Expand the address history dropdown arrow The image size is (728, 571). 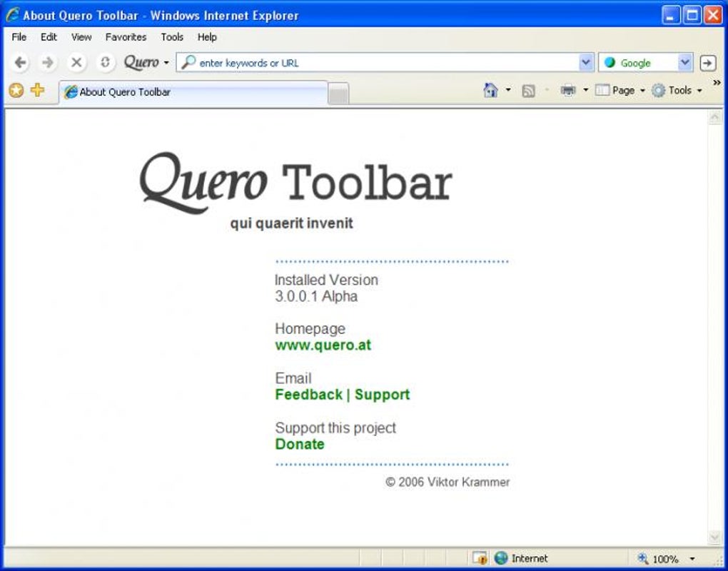tap(586, 63)
